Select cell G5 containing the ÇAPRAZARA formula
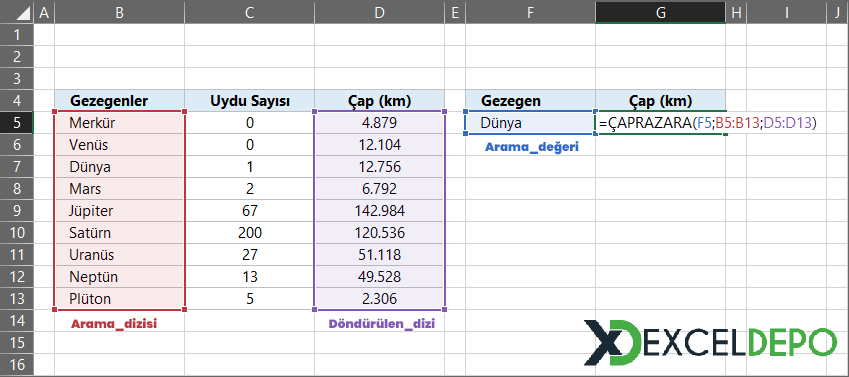The height and width of the screenshot is (377, 849). (660, 123)
